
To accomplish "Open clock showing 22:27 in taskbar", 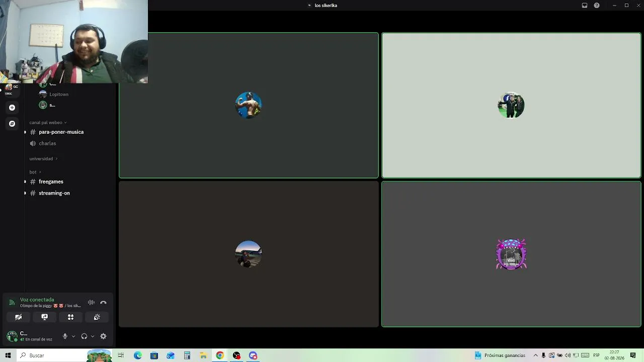I will pos(614,355).
